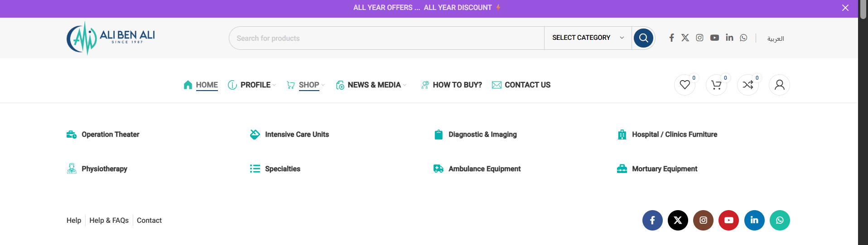Click the blue LinkedIn circle button
868x245 pixels.
point(754,221)
